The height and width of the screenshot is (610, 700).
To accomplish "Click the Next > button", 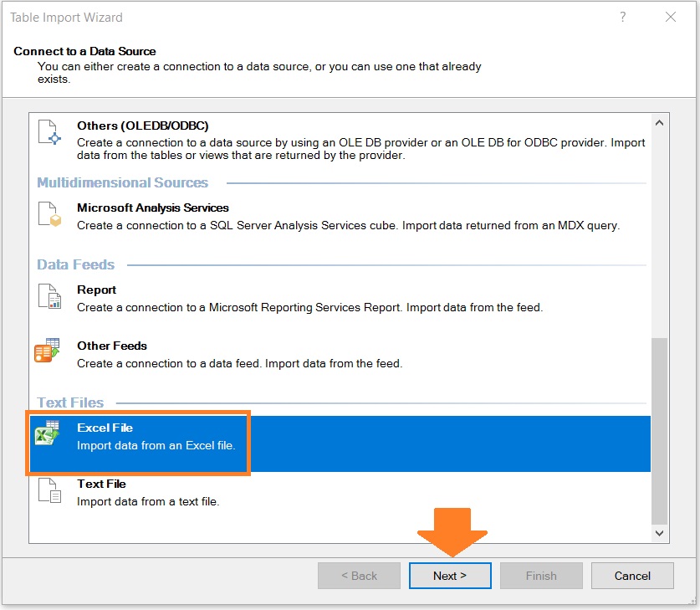I will [450, 576].
